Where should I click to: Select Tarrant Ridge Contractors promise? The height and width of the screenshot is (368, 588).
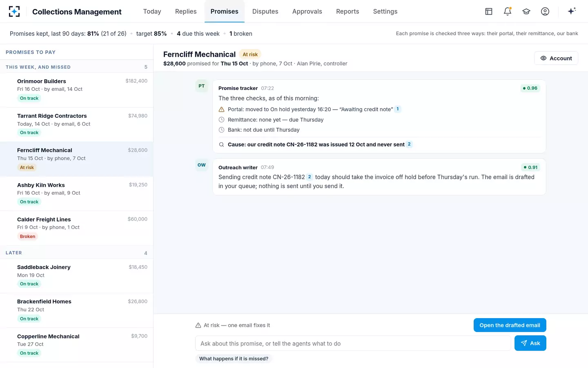coord(76,125)
